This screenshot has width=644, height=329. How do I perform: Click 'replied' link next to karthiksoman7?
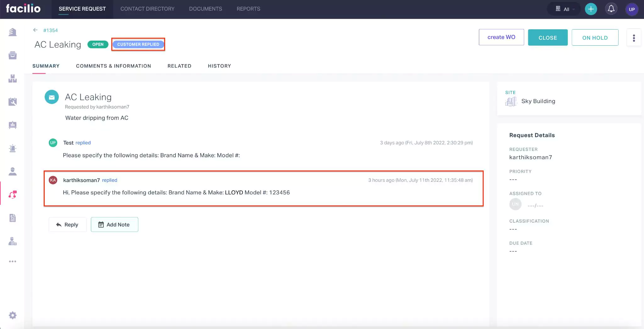click(x=109, y=180)
